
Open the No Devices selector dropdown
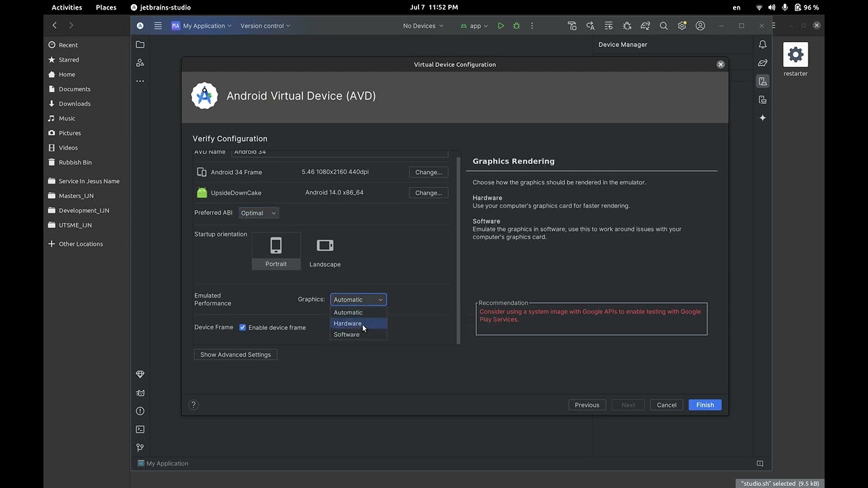tap(423, 26)
